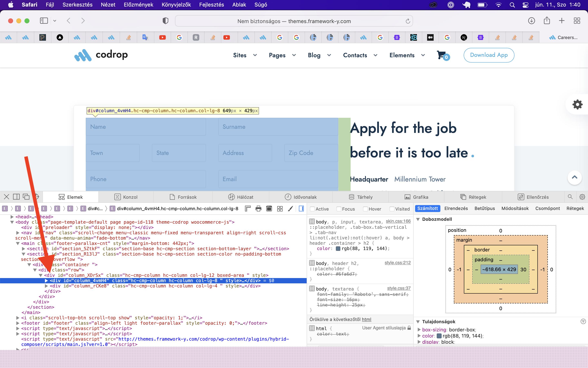588x368 pixels.
Task: Open the Könyvjelzők menu
Action: (x=176, y=5)
